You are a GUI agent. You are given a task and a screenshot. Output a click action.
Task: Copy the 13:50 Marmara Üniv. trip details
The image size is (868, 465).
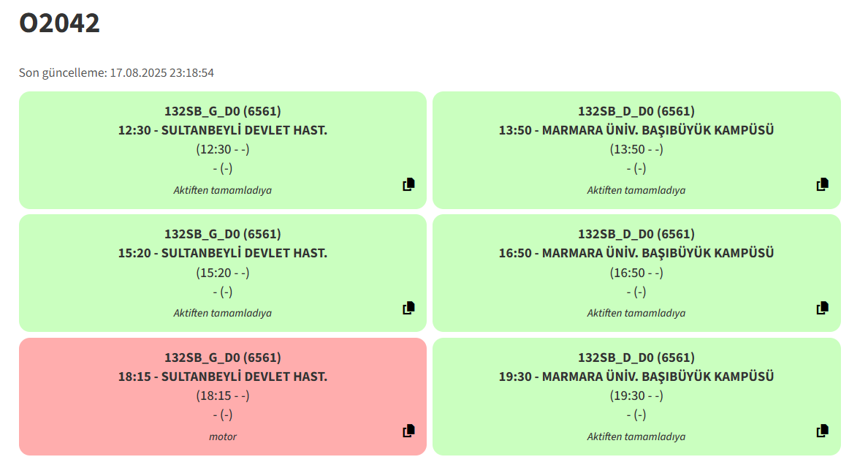point(823,184)
